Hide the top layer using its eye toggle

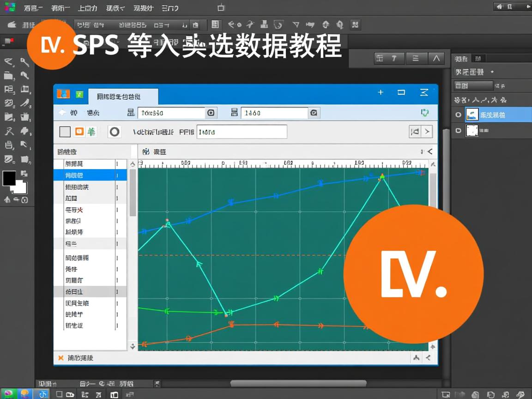coord(459,115)
